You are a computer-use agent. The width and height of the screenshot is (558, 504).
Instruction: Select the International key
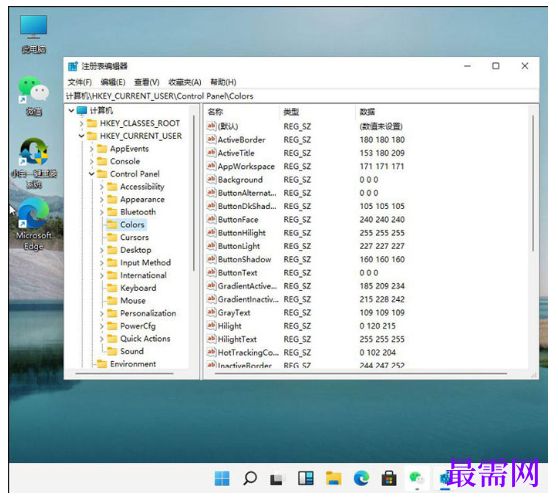[143, 275]
